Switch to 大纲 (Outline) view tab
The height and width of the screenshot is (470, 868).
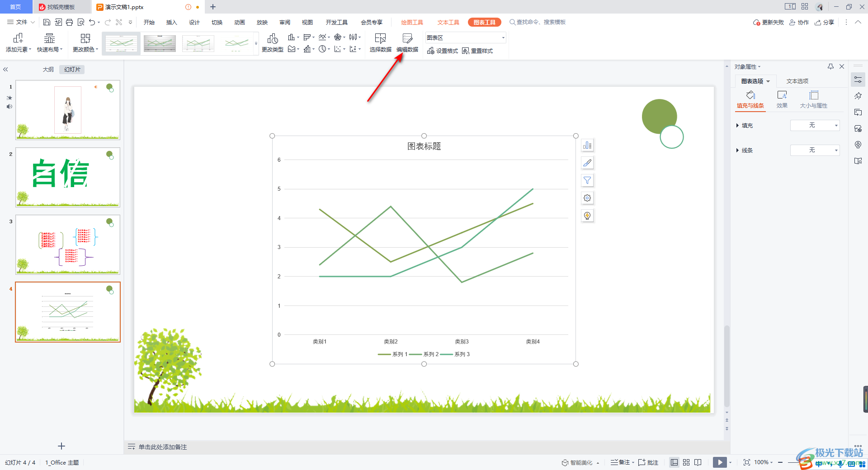[x=48, y=70]
